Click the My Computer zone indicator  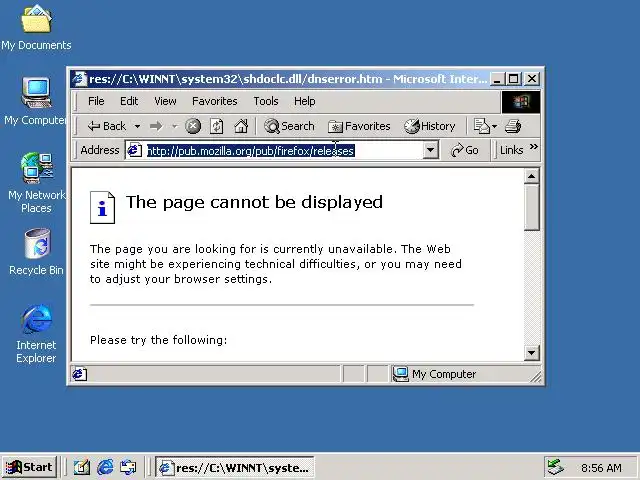434,374
